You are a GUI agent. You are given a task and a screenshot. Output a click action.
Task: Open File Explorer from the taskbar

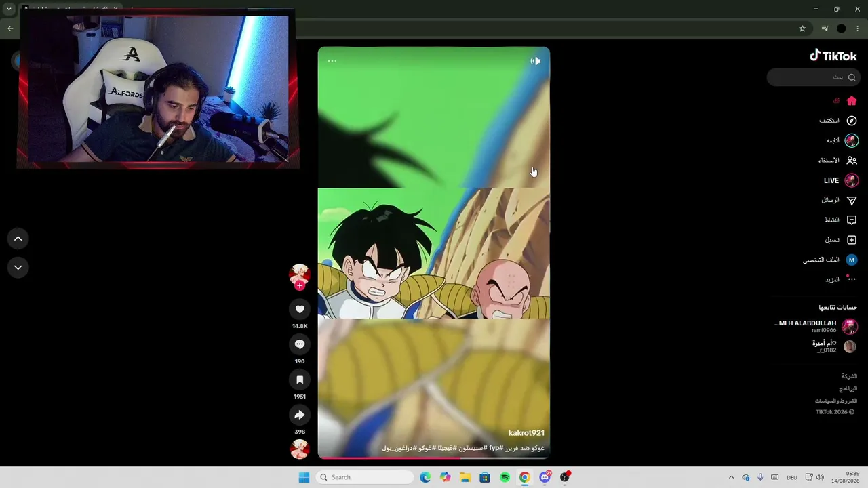point(465,477)
